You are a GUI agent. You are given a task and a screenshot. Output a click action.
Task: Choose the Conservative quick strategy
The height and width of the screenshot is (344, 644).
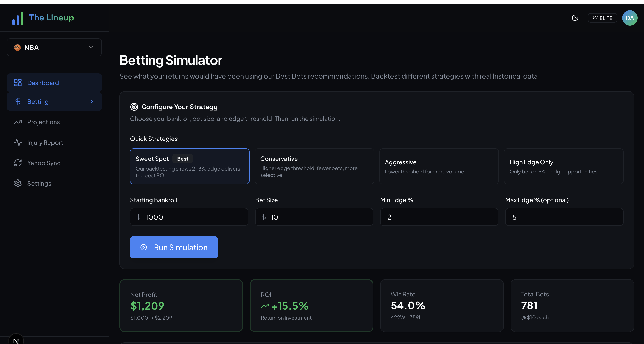(314, 166)
